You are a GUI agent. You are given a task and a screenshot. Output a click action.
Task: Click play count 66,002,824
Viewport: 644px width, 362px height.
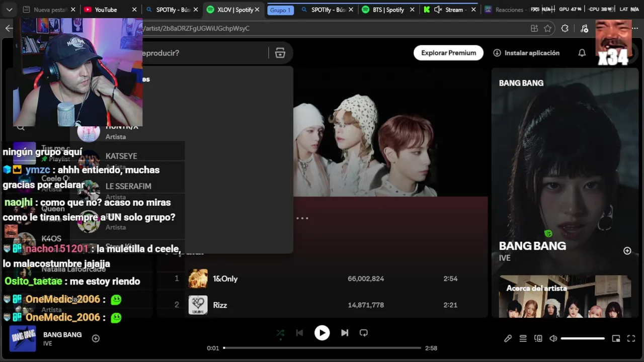tap(366, 279)
